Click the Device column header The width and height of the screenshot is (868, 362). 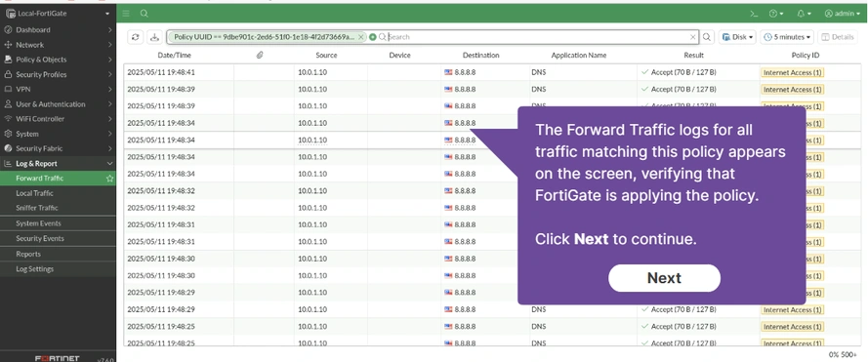[399, 56]
